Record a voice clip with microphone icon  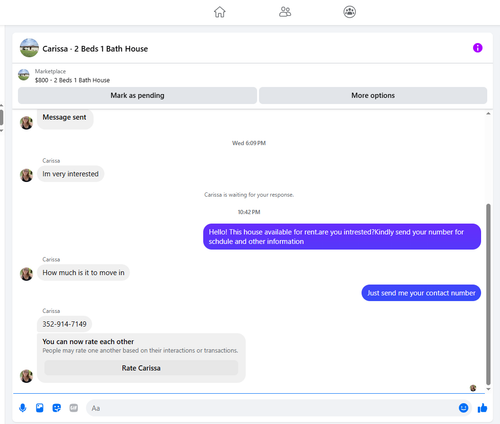(x=23, y=408)
